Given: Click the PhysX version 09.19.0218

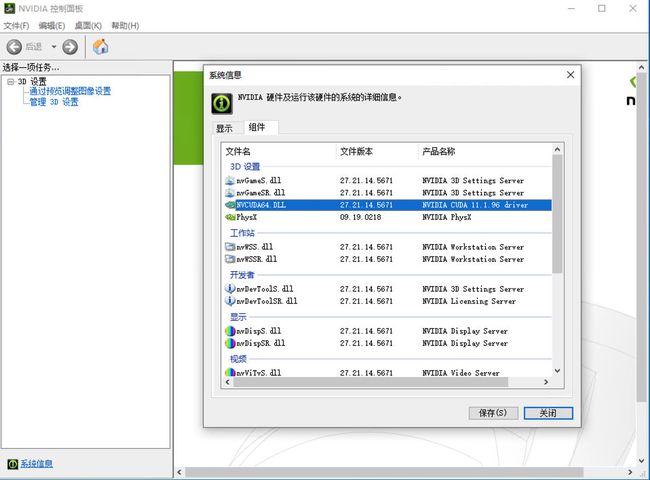Looking at the screenshot, I should (x=360, y=217).
